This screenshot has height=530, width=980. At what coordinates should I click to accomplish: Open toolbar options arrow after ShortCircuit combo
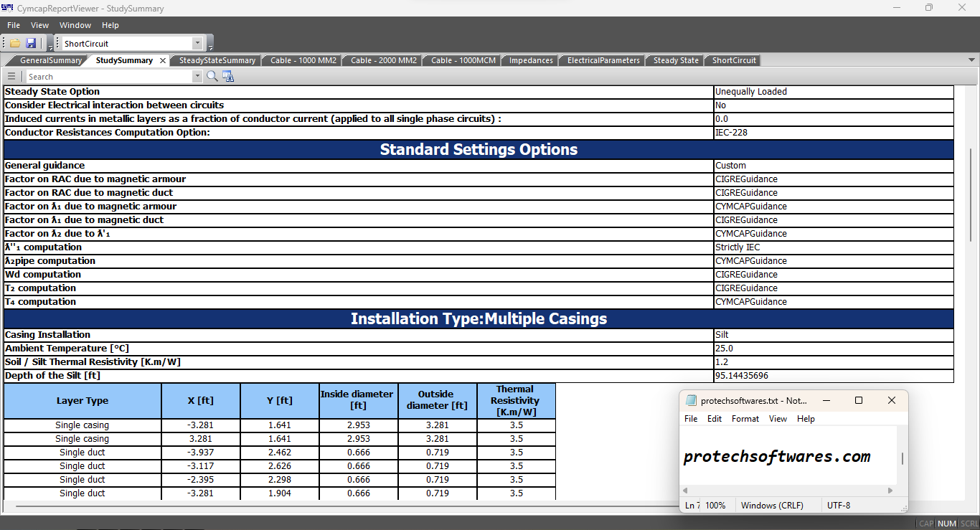(210, 45)
